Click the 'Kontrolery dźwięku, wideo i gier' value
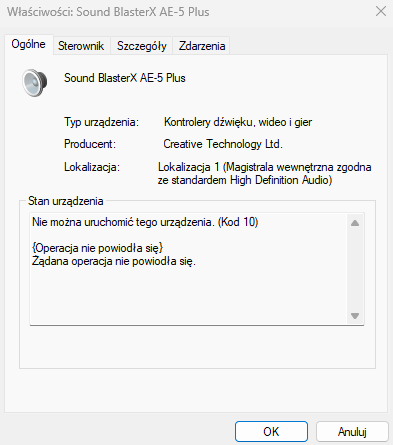This screenshot has height=445, width=393. (x=238, y=122)
